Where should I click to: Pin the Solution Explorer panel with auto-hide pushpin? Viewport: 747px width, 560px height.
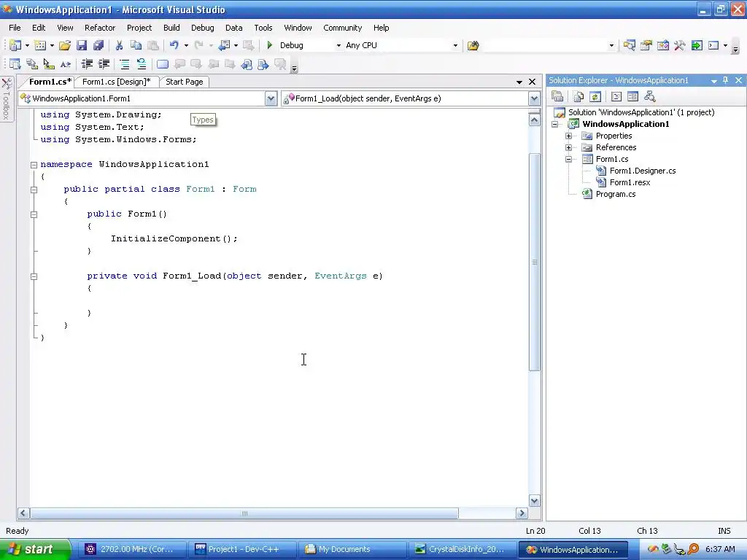point(726,80)
